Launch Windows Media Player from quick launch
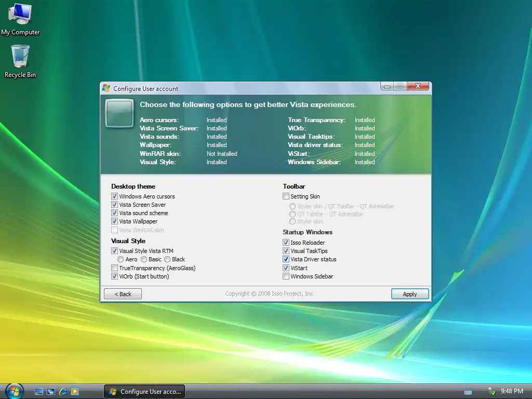Viewport: 532px width, 399px height. pos(75,392)
